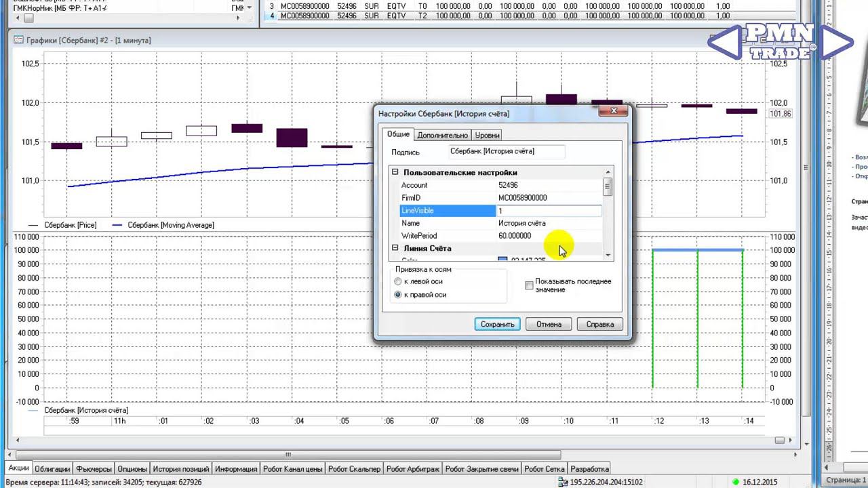Image resolution: width=868 pixels, height=488 pixels.
Task: Open the Дополнительно tab
Action: (x=442, y=135)
